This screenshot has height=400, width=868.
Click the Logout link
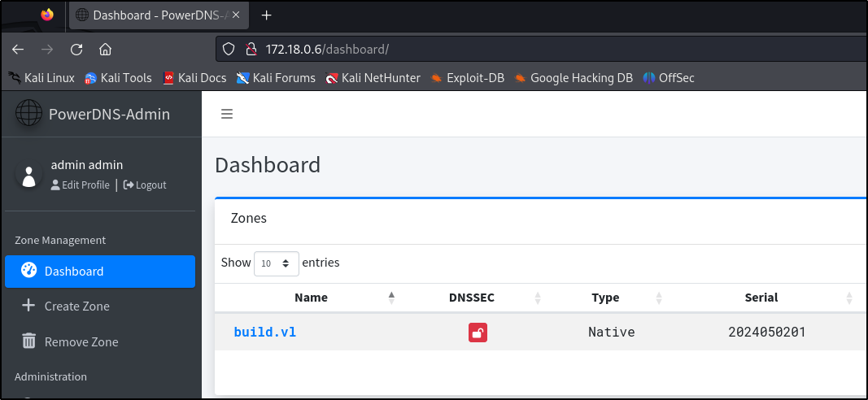click(150, 185)
